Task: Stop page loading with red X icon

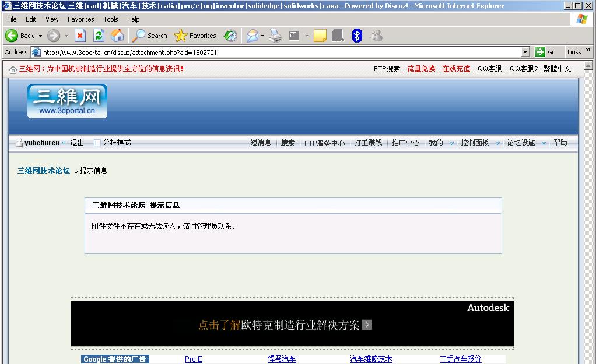Action: [x=80, y=36]
